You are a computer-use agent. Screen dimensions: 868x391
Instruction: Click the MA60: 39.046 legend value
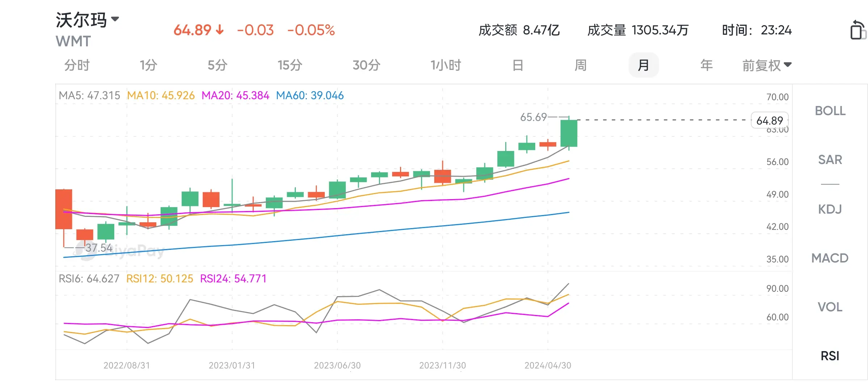tap(310, 96)
